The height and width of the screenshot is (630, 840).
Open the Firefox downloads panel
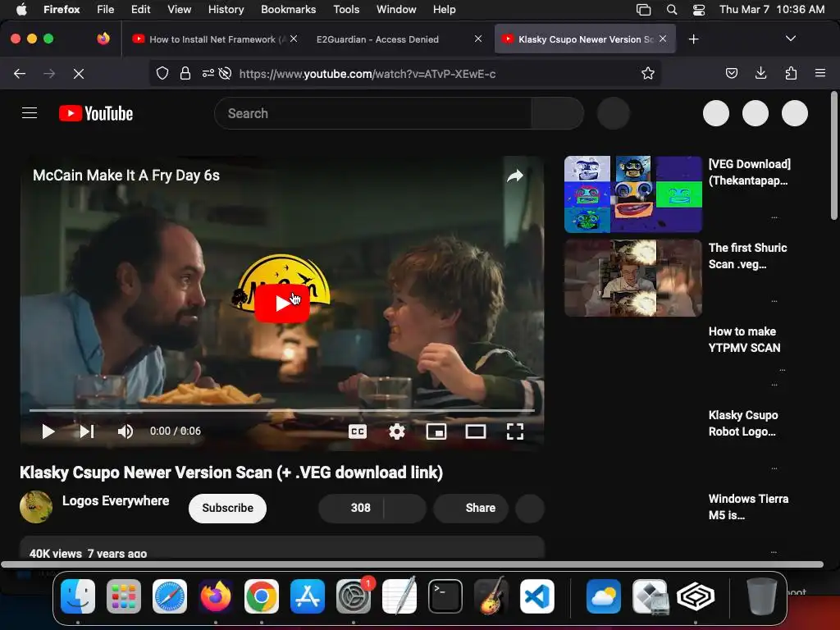(x=760, y=73)
